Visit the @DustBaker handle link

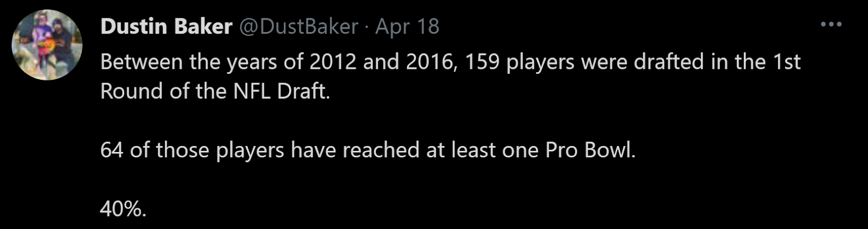[x=298, y=26]
